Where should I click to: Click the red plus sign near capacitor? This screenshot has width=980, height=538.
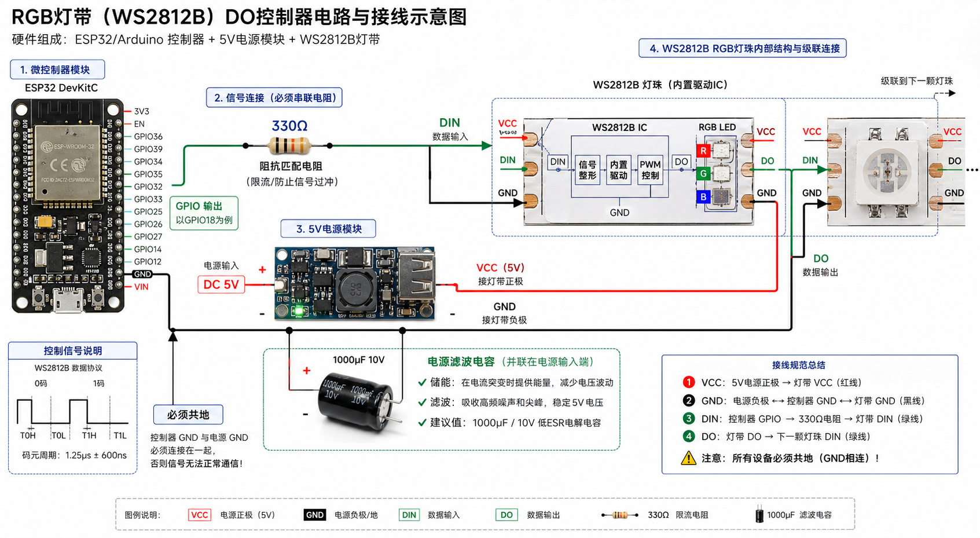307,370
